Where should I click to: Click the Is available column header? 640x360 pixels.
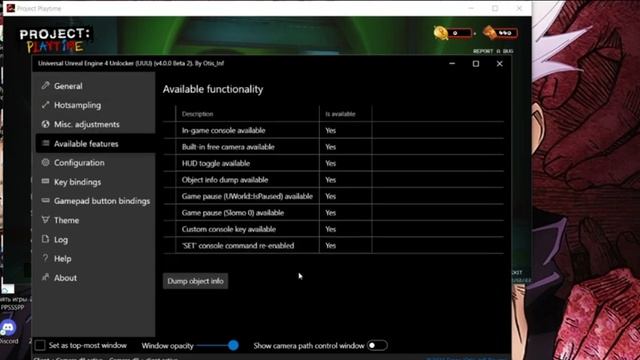340,114
